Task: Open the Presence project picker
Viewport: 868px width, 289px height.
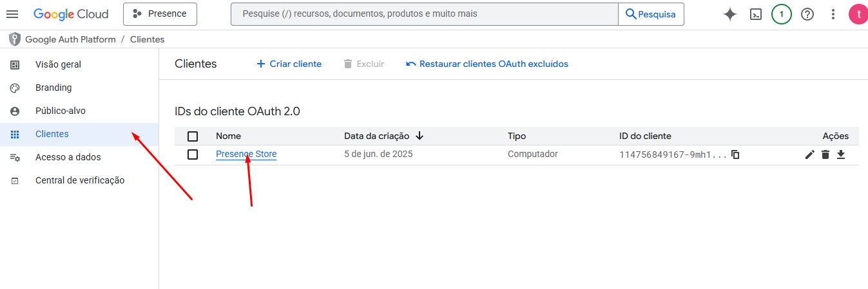Action: 160,14
